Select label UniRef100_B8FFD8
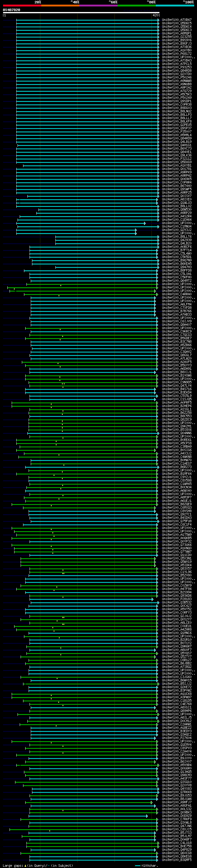197x868 pixels. point(177,270)
